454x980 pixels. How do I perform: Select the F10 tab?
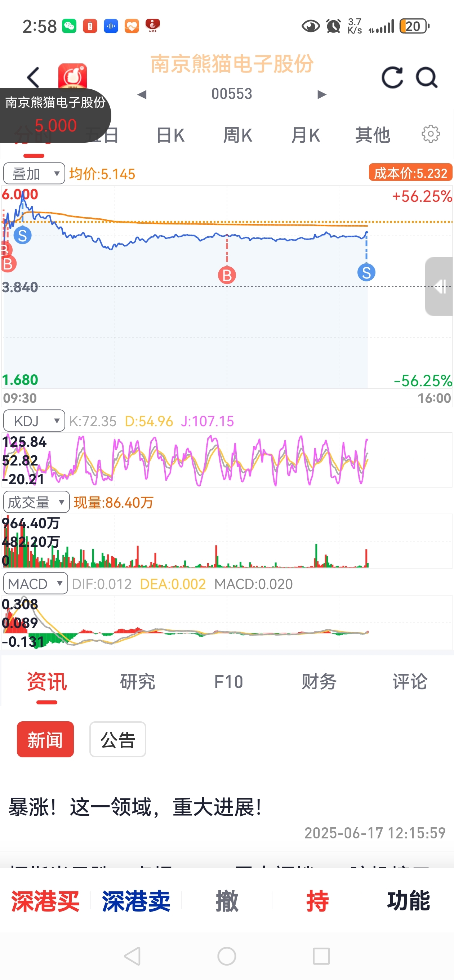pos(228,681)
